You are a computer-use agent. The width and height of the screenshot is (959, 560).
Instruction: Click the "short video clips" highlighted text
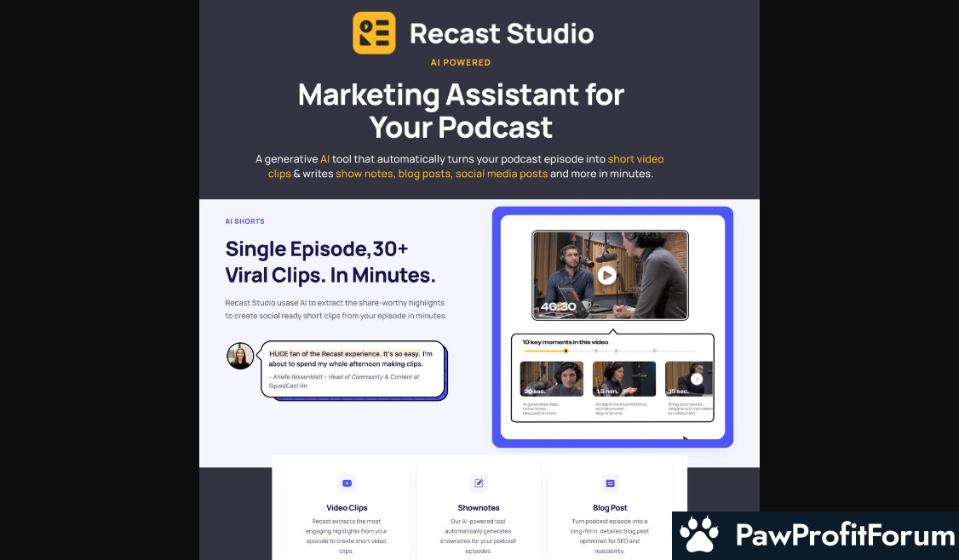635,159
